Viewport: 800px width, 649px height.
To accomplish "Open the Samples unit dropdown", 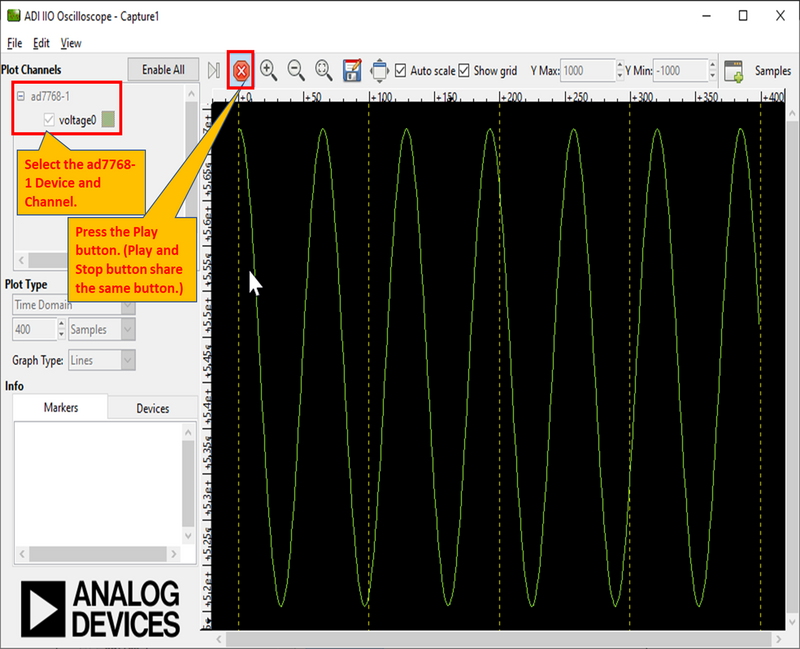I will tap(101, 329).
